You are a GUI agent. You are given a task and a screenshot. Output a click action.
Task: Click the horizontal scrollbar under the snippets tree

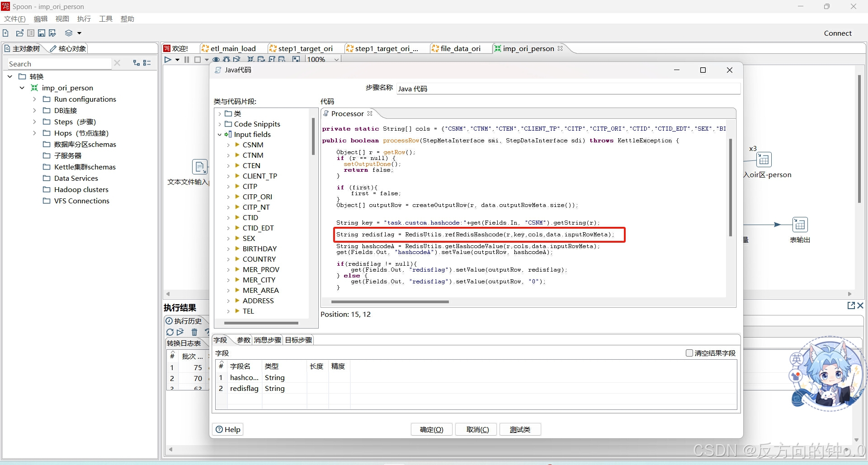(x=261, y=323)
